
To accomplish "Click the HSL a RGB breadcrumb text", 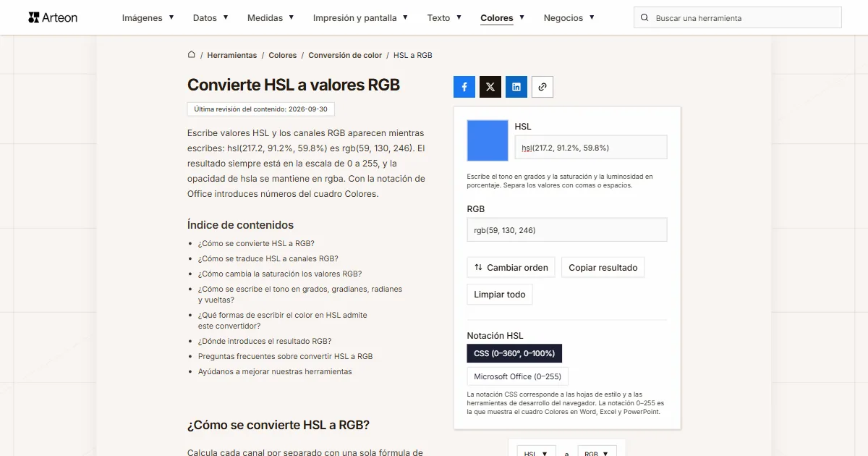I will (413, 55).
